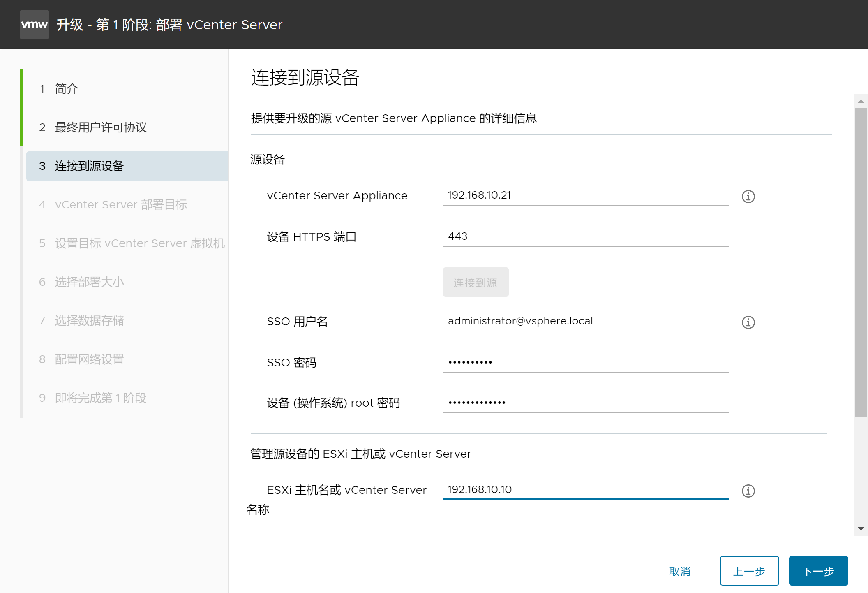Click the 设备 (操作系统) root 密码 label
This screenshot has width=868, height=593.
tap(333, 403)
